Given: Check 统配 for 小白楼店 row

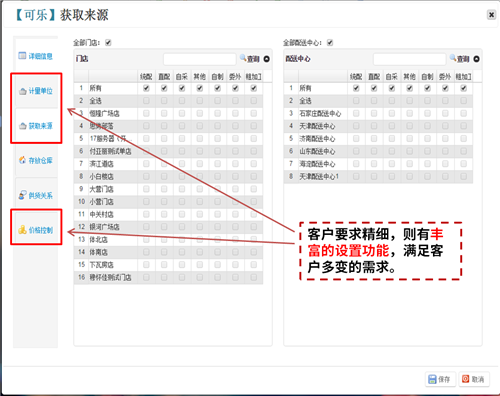Looking at the screenshot, I should pos(146,176).
